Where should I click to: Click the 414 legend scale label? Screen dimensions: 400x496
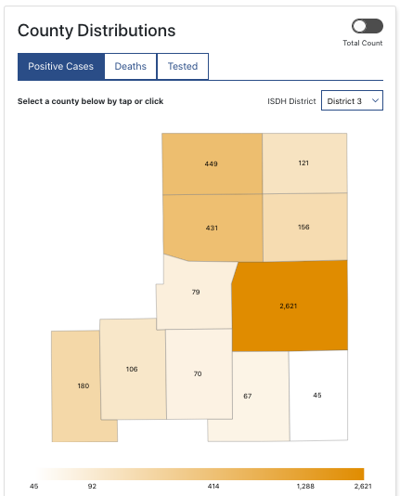click(x=213, y=486)
